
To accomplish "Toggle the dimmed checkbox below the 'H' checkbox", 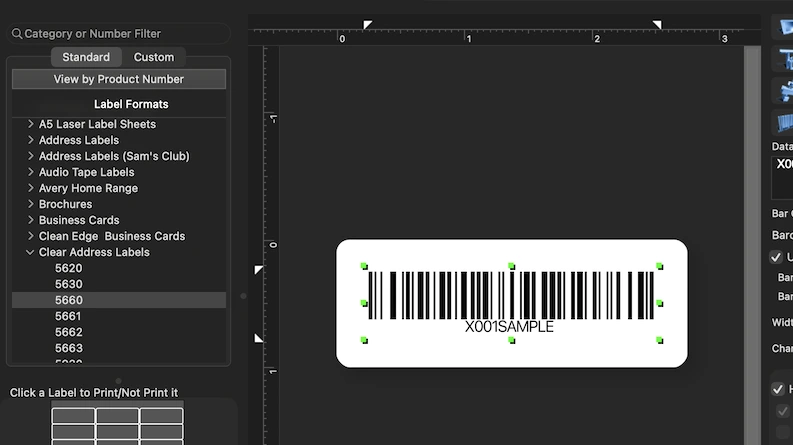I will pyautogui.click(x=782, y=411).
